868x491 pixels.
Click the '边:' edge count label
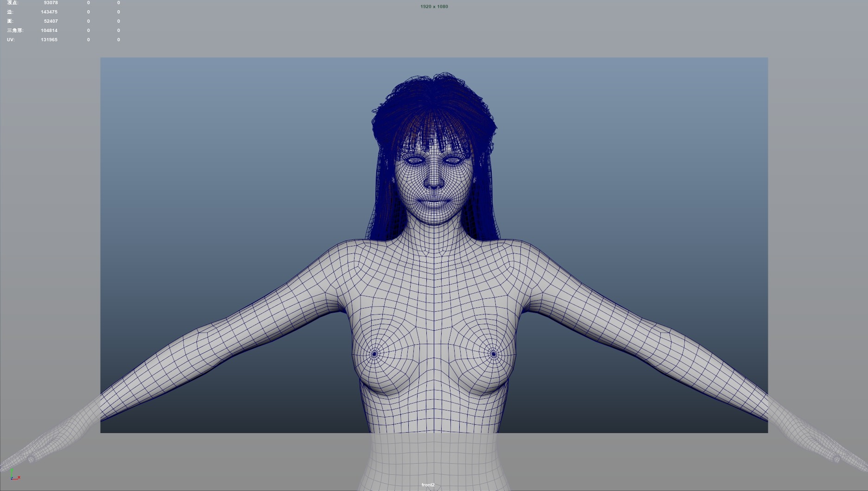(x=10, y=12)
